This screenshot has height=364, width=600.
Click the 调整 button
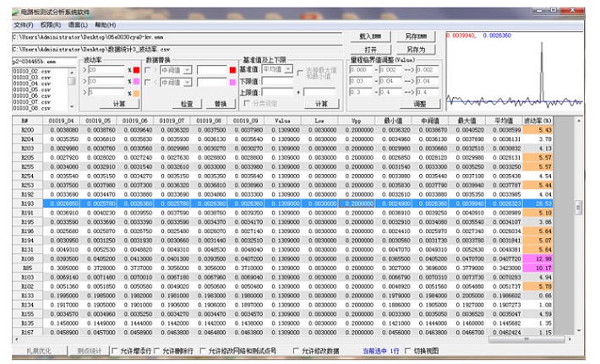pyautogui.click(x=420, y=104)
